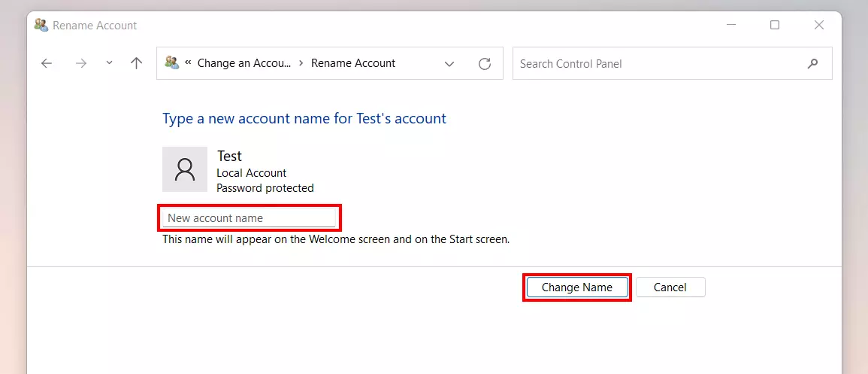
Task: Click the forward navigation arrow
Action: pyautogui.click(x=81, y=64)
